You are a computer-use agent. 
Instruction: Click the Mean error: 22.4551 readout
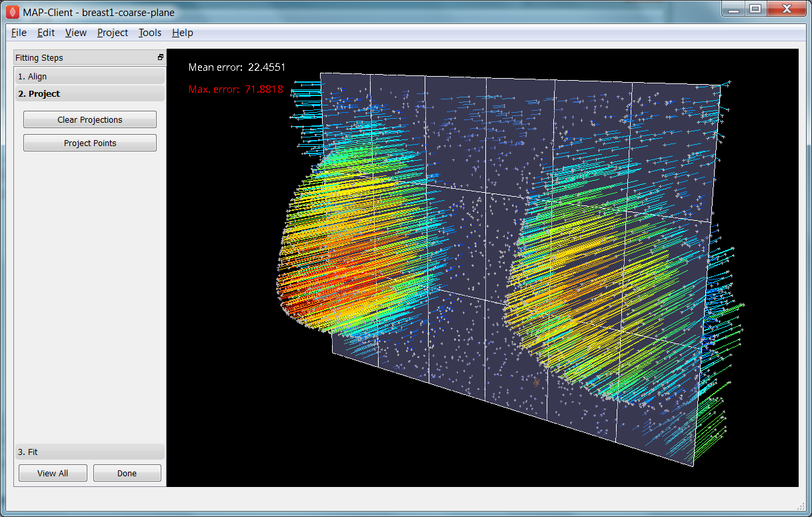(x=237, y=67)
